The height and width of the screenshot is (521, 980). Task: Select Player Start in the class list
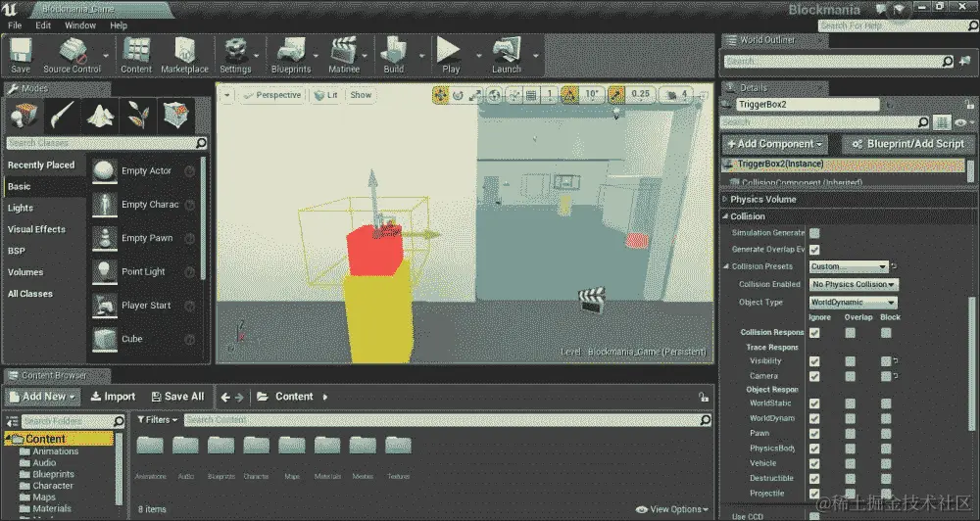coord(145,306)
